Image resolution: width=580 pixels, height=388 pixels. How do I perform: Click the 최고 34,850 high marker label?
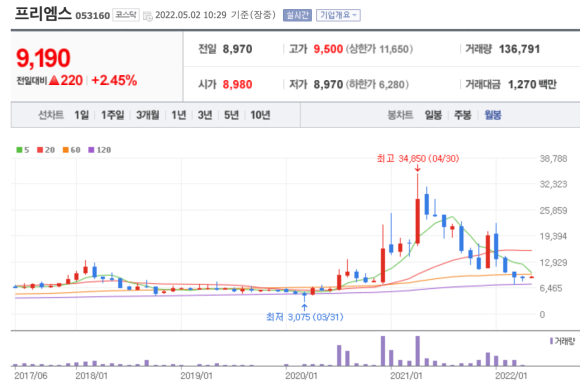point(418,159)
